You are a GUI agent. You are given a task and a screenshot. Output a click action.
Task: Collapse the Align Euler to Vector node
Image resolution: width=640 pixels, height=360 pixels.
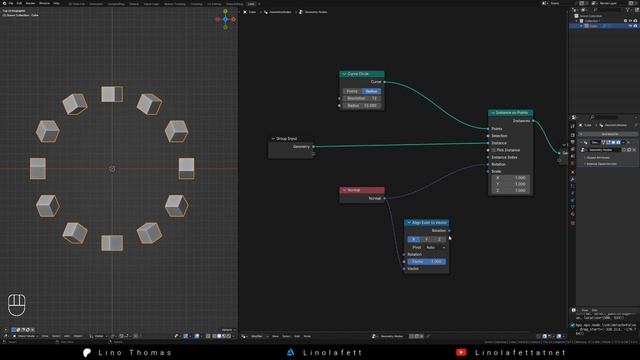click(x=409, y=222)
